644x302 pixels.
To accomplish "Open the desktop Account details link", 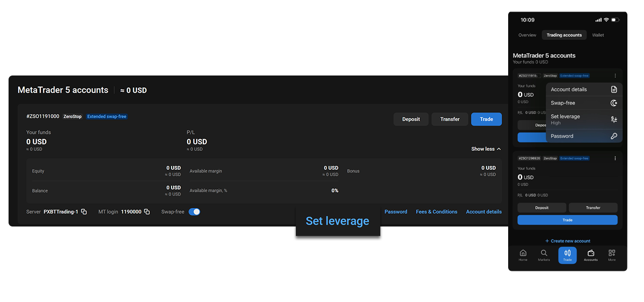I will click(x=484, y=212).
